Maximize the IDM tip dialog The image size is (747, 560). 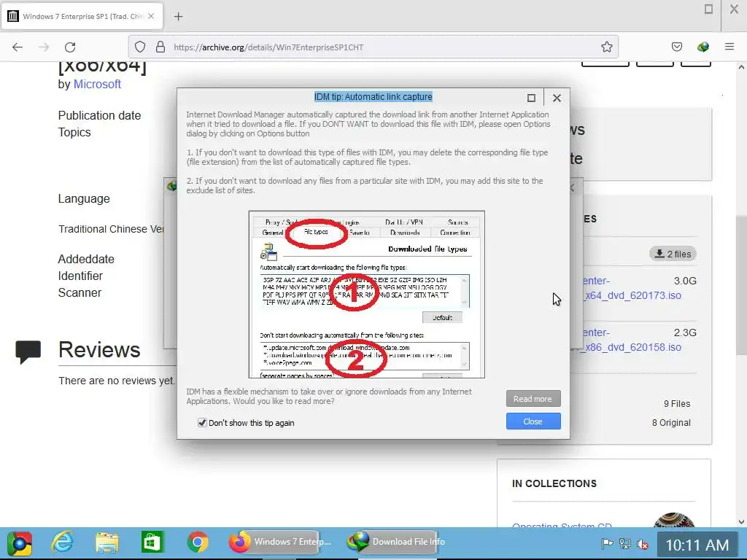tap(531, 98)
